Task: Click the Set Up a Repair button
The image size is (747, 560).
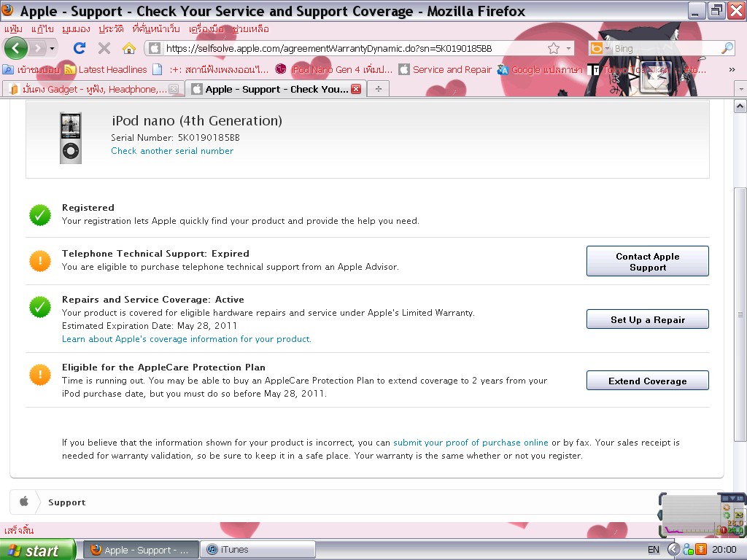Action: pos(647,319)
